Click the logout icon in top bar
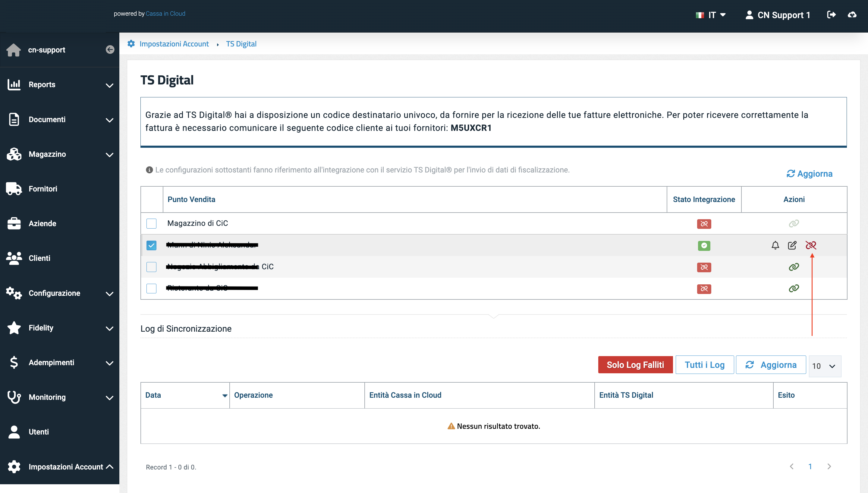Image resolution: width=868 pixels, height=493 pixels. tap(832, 14)
